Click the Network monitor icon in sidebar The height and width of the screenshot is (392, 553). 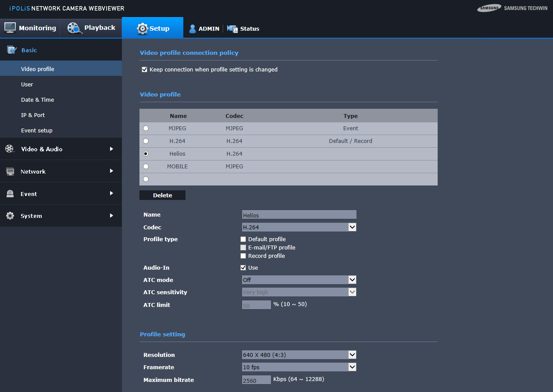[10, 171]
